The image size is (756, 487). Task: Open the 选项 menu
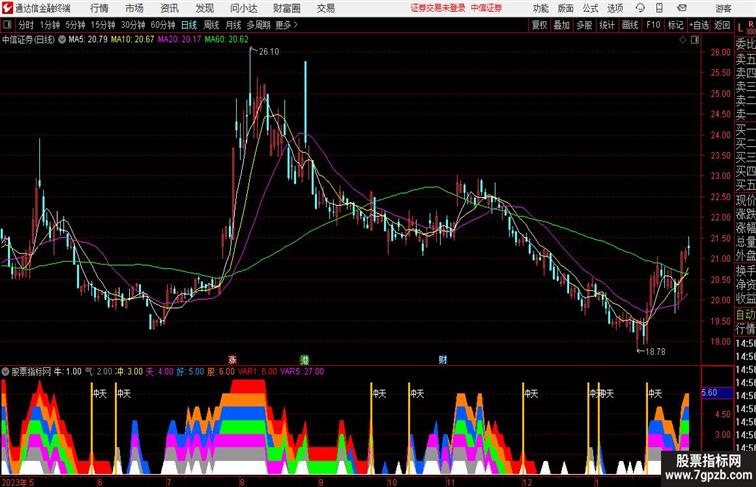click(615, 8)
